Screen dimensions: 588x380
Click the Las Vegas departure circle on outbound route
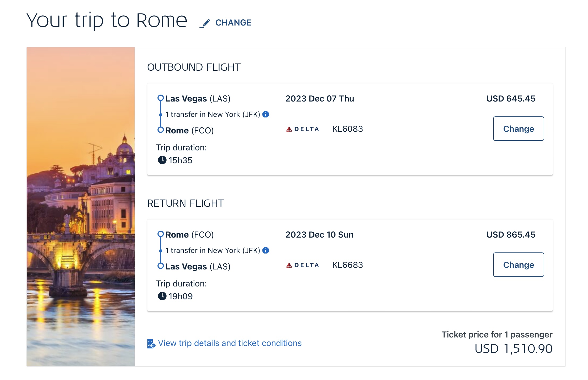(160, 98)
